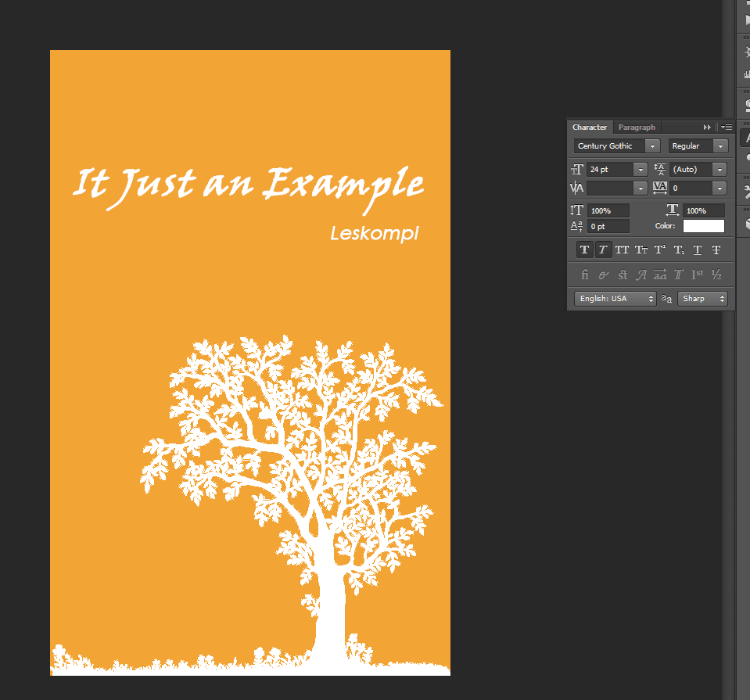Enable All Caps text style

coord(622,250)
